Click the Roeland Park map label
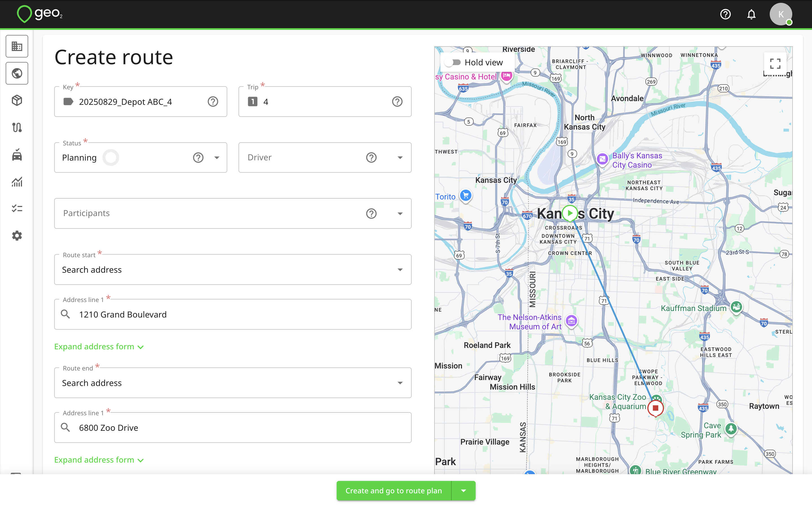Image resolution: width=812 pixels, height=506 pixels. (x=487, y=345)
